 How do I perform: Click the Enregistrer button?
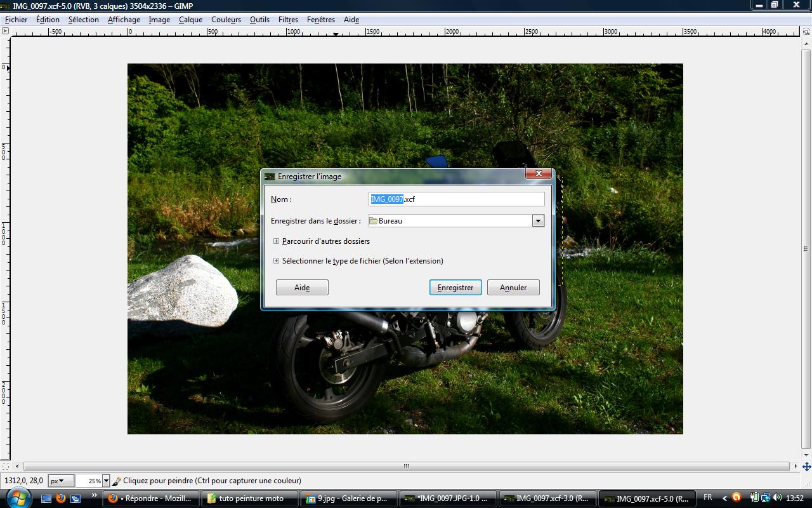coord(455,288)
